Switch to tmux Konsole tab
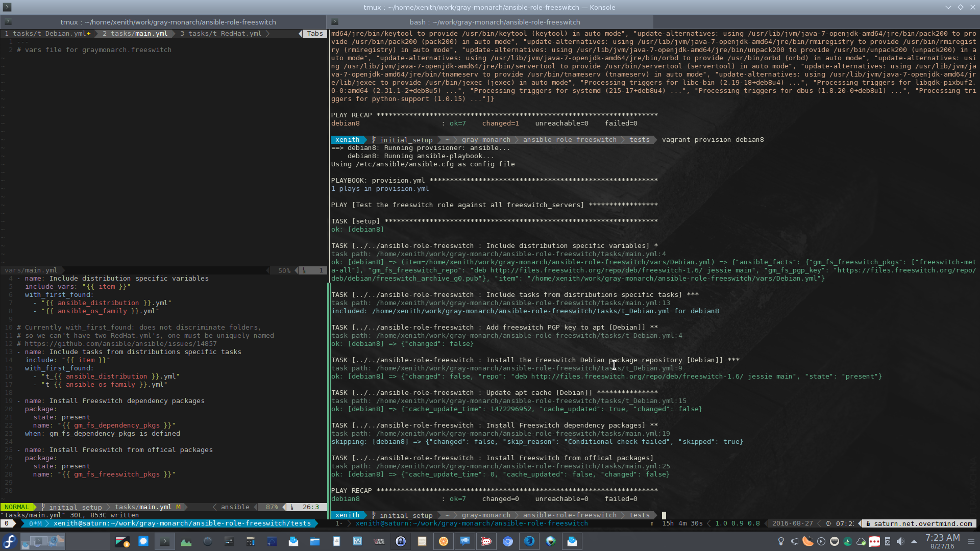980x551 pixels. [x=163, y=22]
